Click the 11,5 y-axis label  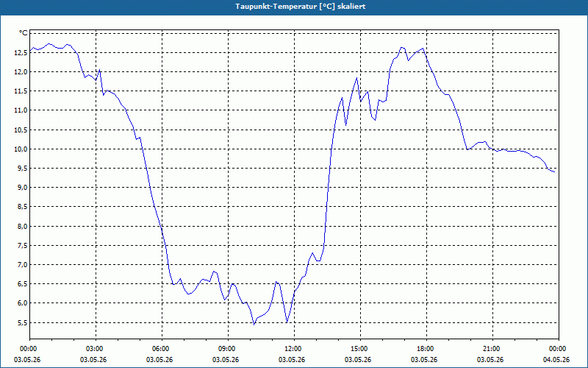click(x=21, y=91)
